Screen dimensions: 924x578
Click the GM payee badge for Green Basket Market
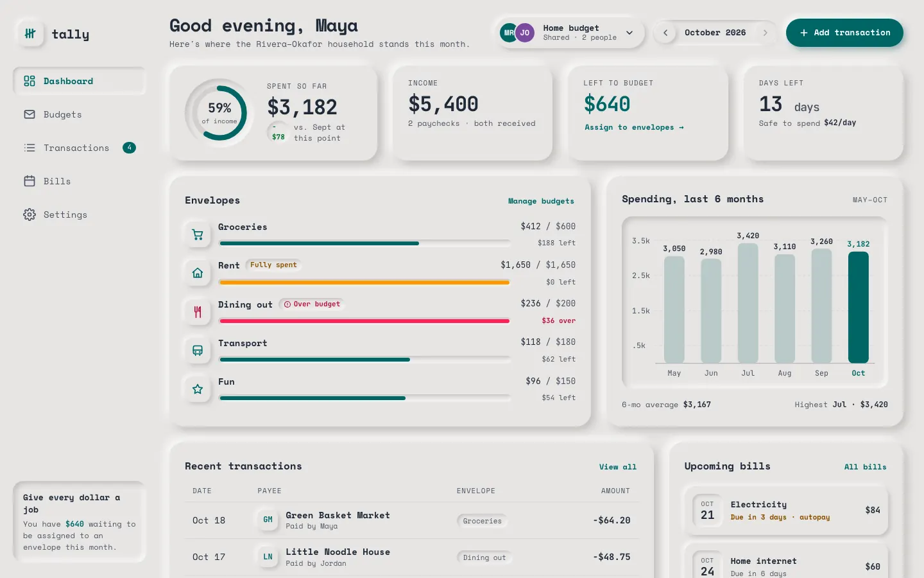pos(268,520)
